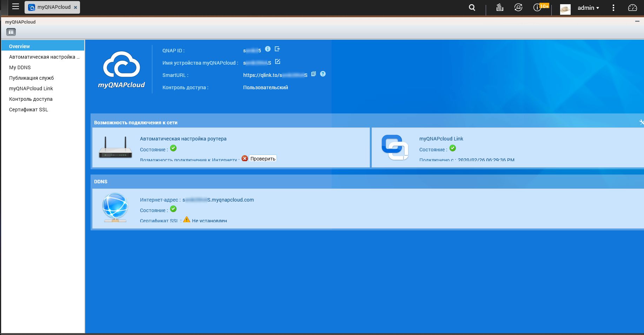Click Автоматическая настройка роутера heading
Screen dimensions: 644x335
point(183,139)
